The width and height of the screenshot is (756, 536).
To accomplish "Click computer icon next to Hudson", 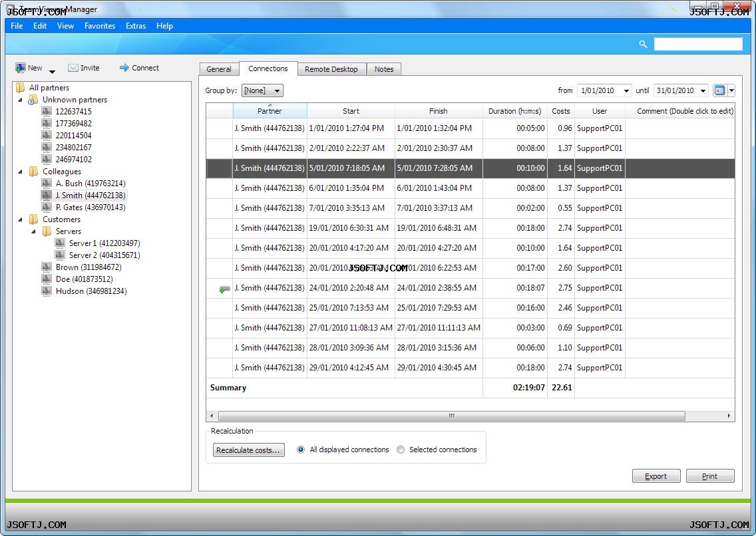I will pos(47,291).
